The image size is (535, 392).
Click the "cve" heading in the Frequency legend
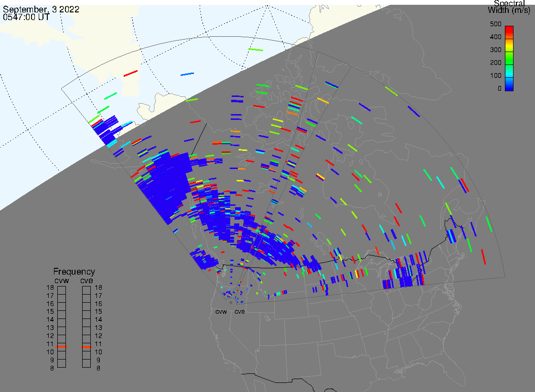(x=86, y=280)
